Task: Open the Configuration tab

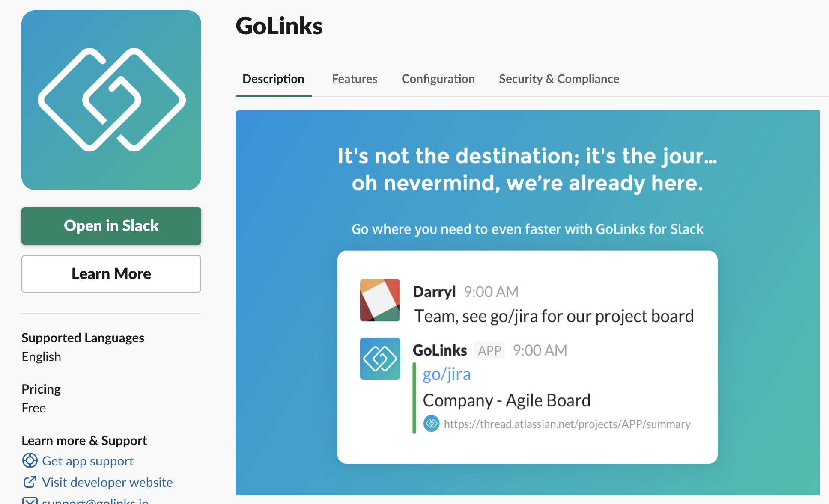Action: (x=438, y=79)
